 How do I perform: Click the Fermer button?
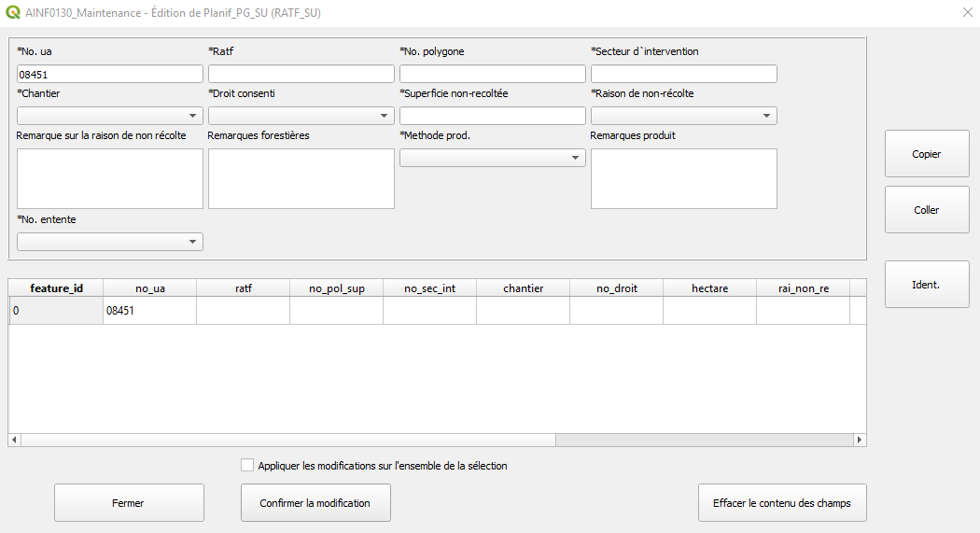(129, 503)
